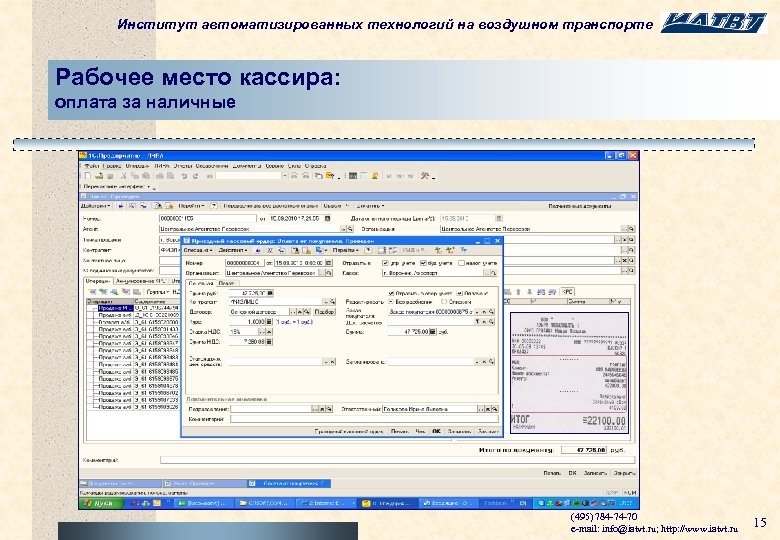780x540 pixels.
Task: Click last blue icon in cash order toolbar
Action: click(x=464, y=250)
